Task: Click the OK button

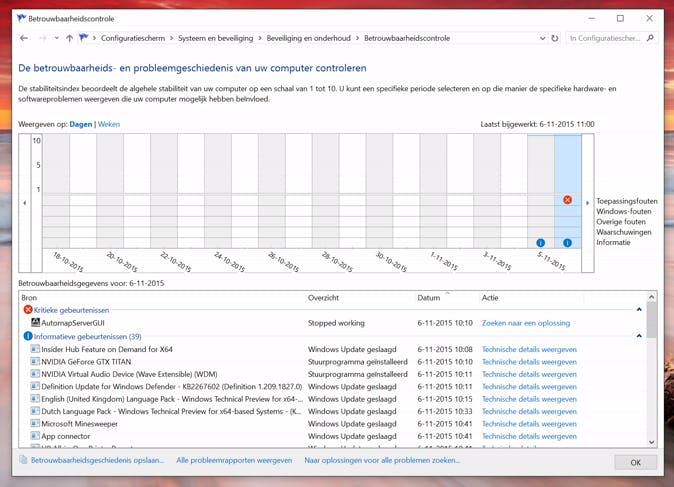Action: point(635,462)
